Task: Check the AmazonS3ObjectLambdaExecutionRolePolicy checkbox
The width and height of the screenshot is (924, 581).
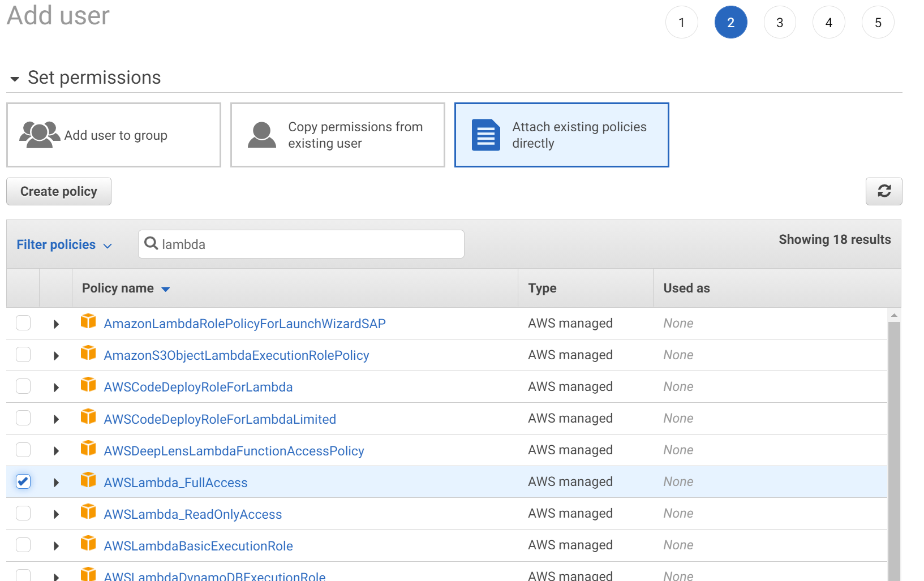Action: point(23,355)
